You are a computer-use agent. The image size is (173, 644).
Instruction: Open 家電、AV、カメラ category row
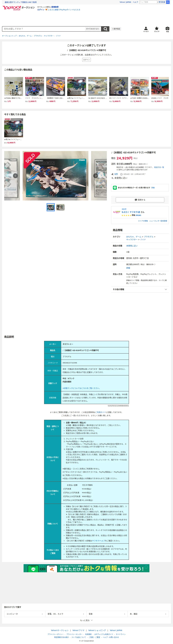[x=66, y=614]
